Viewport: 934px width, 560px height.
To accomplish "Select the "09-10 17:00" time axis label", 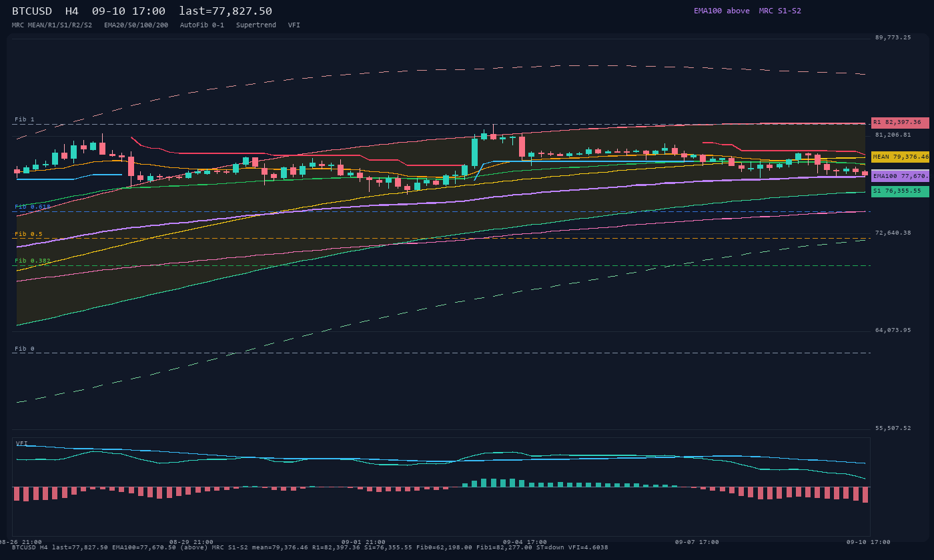I will (869, 542).
